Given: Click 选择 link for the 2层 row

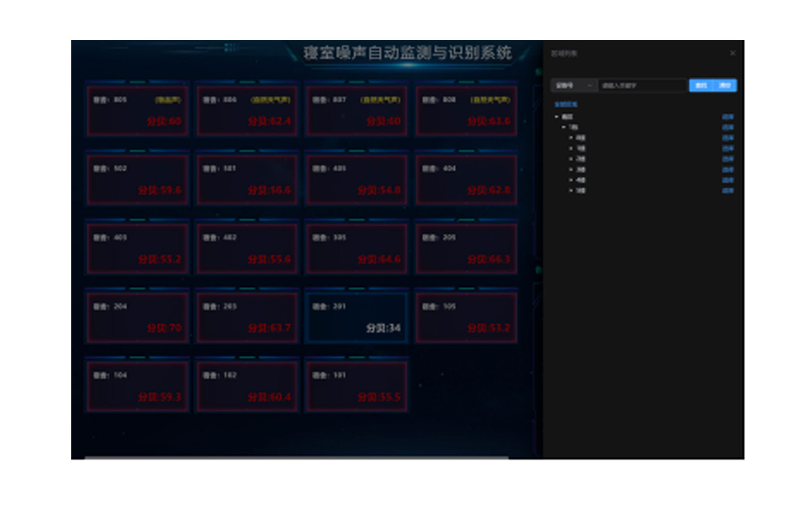Looking at the screenshot, I should [x=727, y=159].
